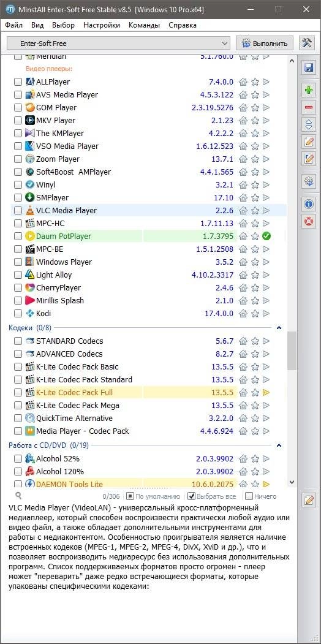Image resolution: width=321 pixels, height=644 pixels.
Task: Select the VSO Media Player row name
Action: point(67,146)
